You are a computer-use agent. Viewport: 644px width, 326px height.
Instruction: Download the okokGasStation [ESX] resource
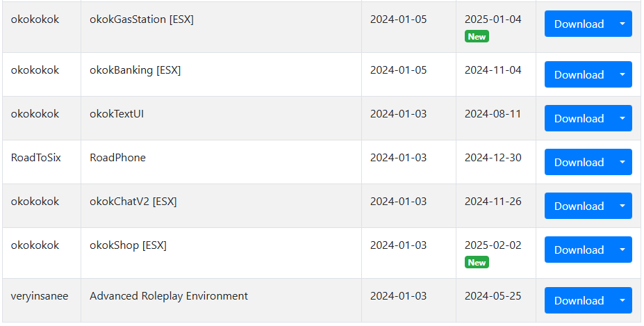point(579,24)
